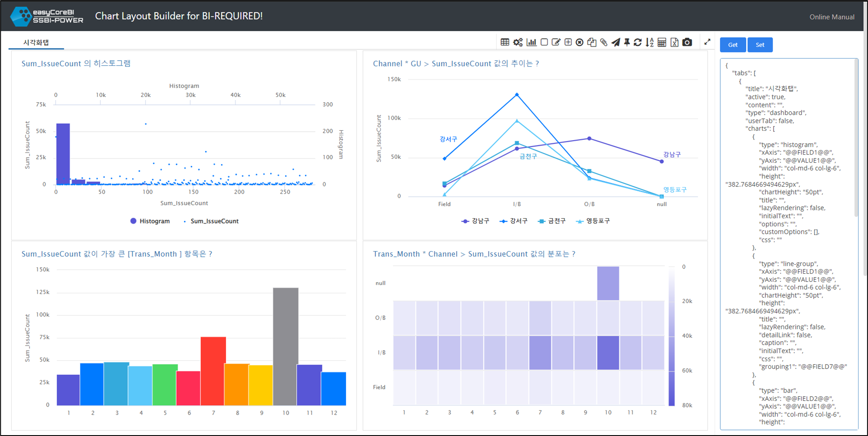This screenshot has height=436, width=868.
Task: Click the pushpin icon
Action: tap(627, 42)
